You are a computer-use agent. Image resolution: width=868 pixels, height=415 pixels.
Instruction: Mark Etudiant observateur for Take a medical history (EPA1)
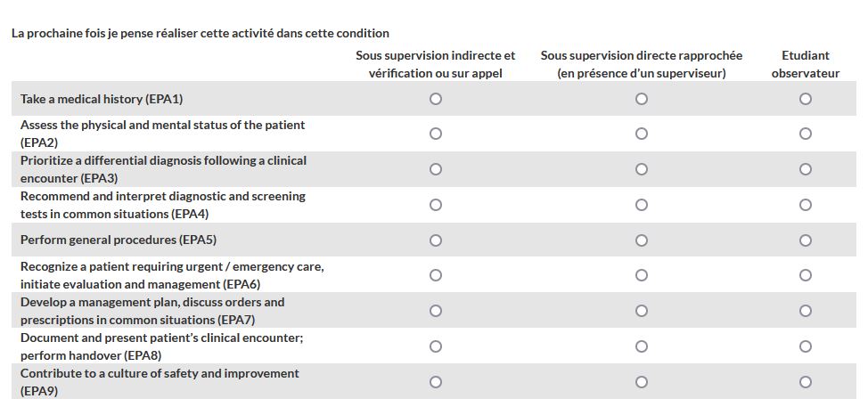pos(806,99)
